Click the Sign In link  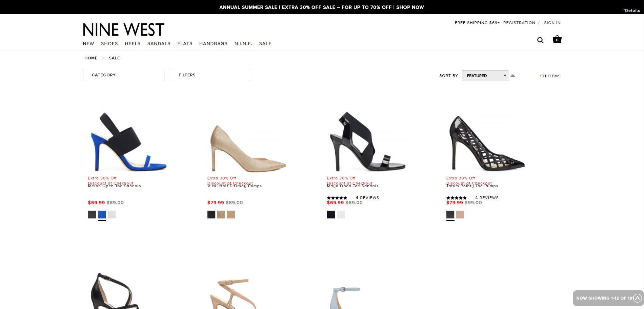click(x=552, y=23)
